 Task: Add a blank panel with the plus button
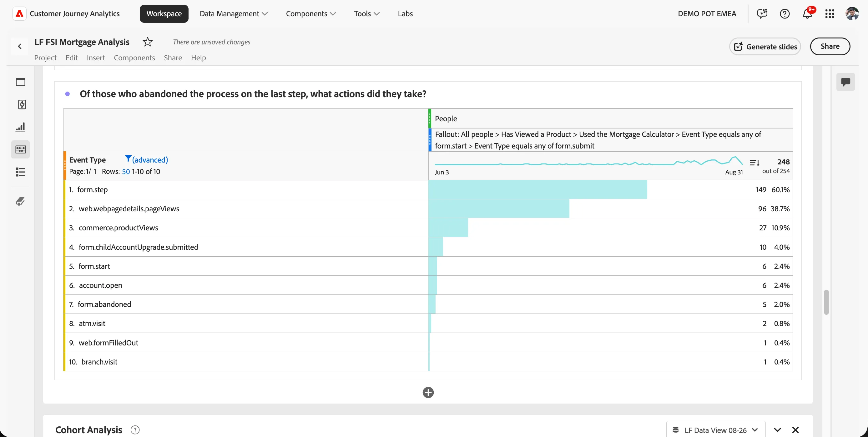pyautogui.click(x=428, y=392)
